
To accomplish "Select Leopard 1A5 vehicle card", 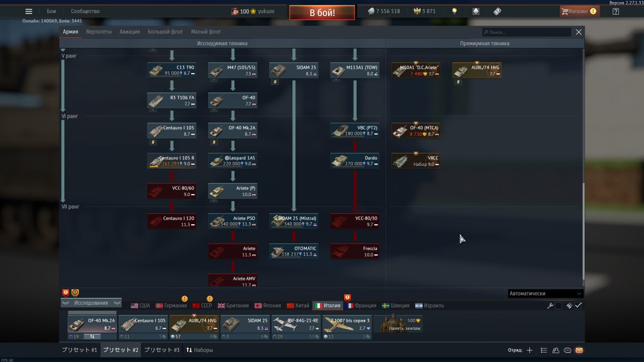I will pos(232,161).
